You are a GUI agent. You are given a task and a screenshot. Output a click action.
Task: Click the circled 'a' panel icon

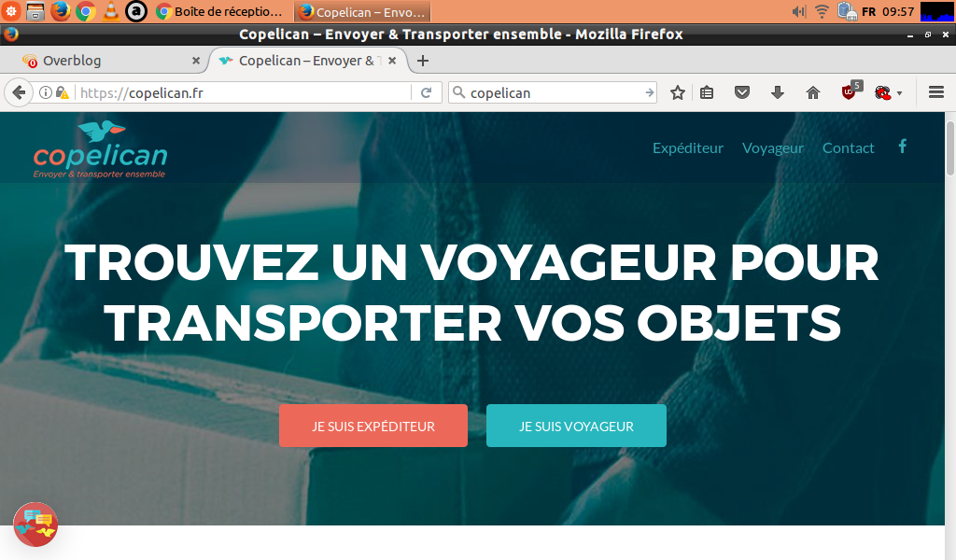click(x=136, y=11)
